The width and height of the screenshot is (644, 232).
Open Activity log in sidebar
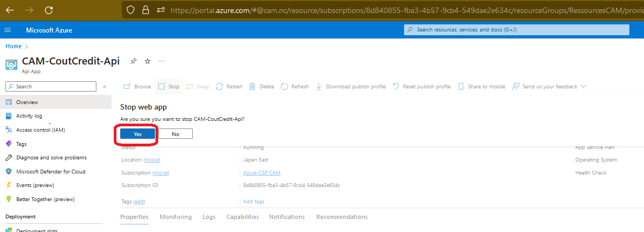29,115
